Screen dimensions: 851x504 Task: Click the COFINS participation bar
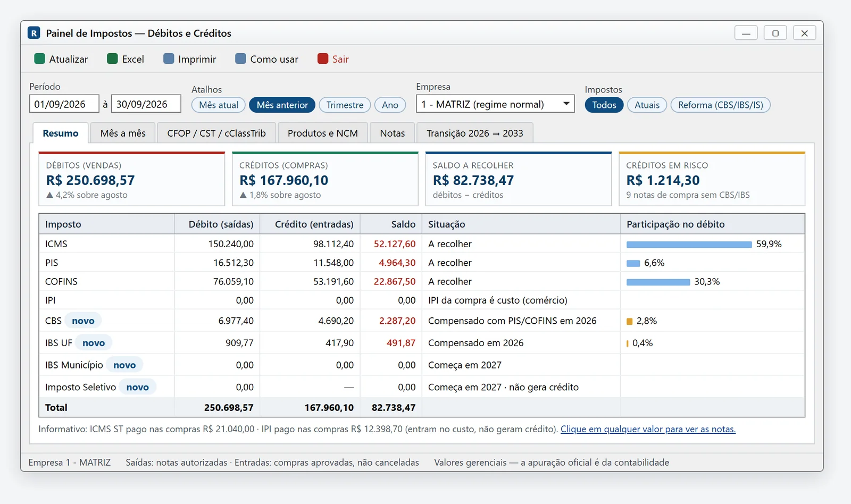pyautogui.click(x=658, y=282)
